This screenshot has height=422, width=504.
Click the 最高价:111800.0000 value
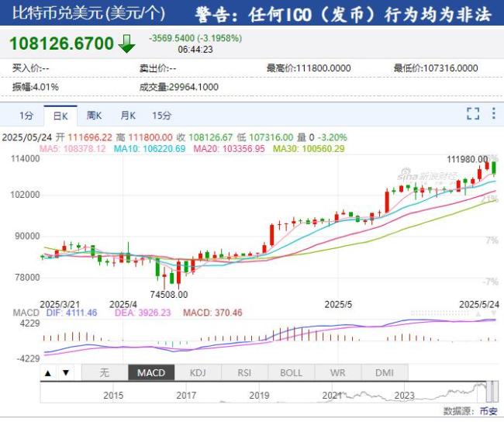[309, 68]
